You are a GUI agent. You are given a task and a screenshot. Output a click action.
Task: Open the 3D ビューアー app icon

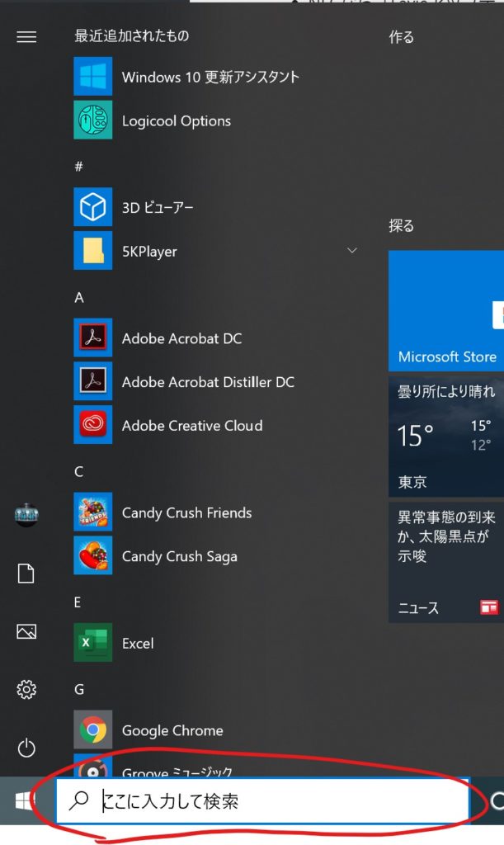[x=93, y=207]
